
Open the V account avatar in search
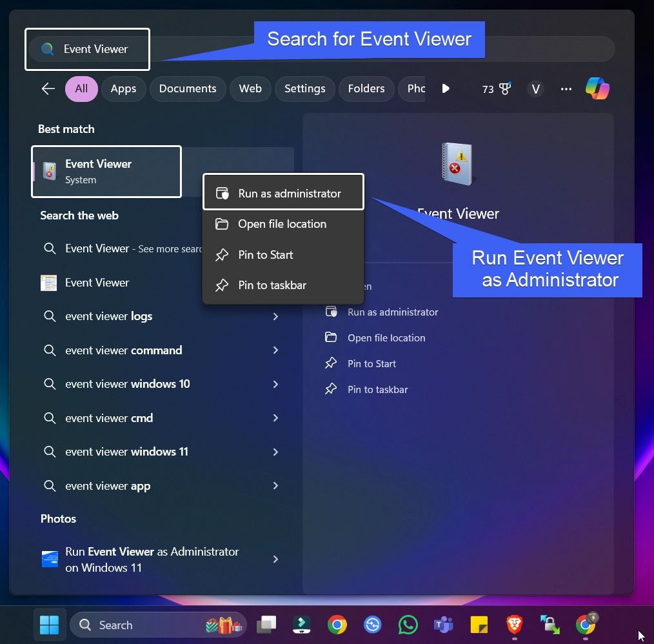535,88
